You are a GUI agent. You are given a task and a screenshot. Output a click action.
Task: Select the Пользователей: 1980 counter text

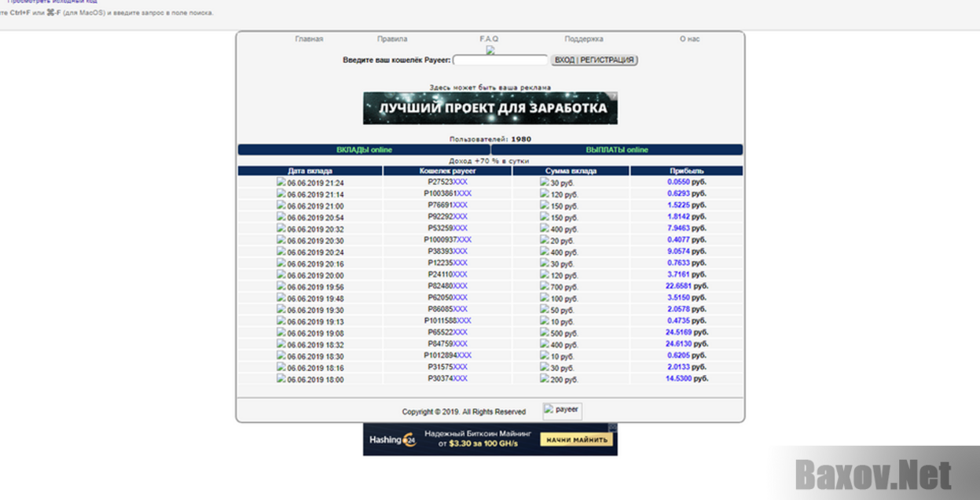pos(490,139)
